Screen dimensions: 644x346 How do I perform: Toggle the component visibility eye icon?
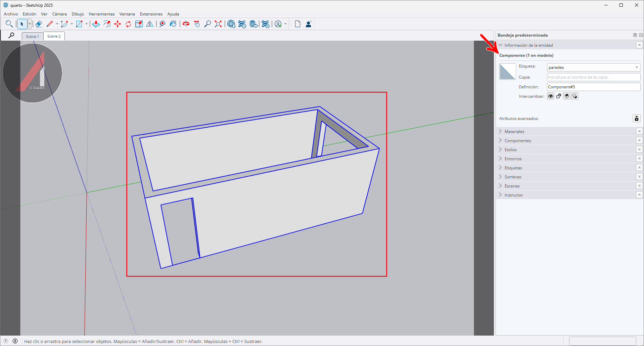551,96
